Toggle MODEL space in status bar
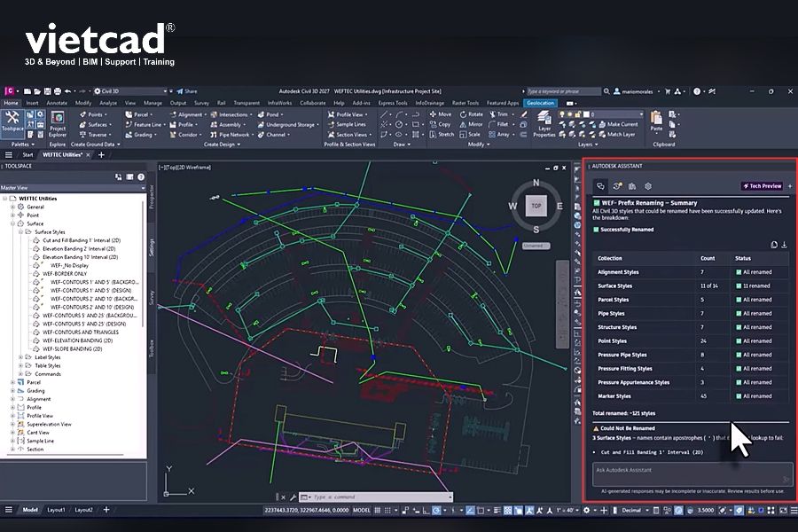This screenshot has width=798, height=532. click(x=362, y=510)
